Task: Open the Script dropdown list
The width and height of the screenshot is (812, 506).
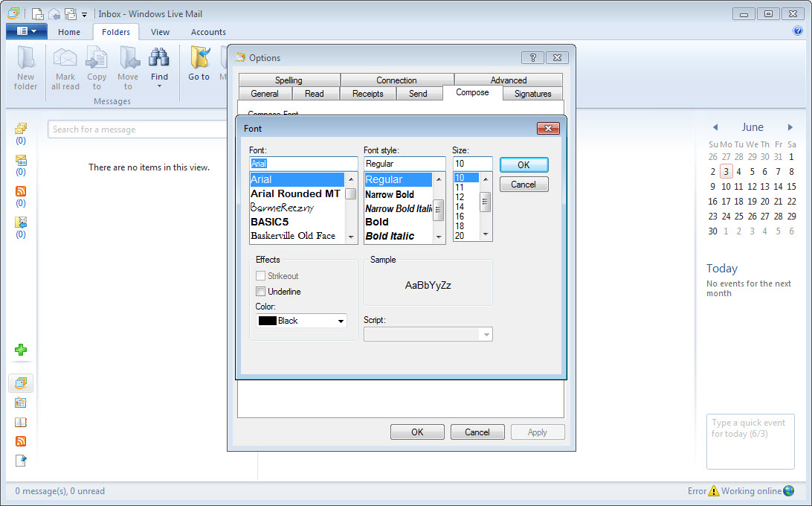Action: coord(486,335)
